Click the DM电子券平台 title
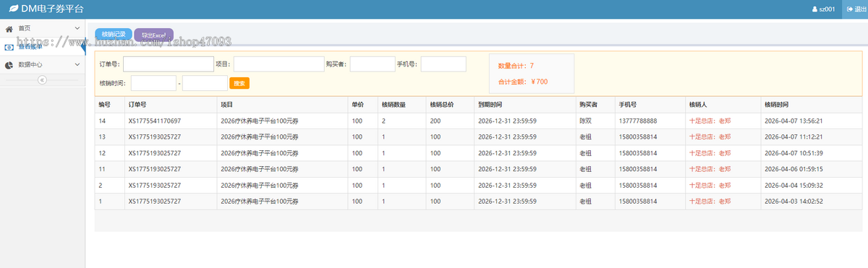 [52, 9]
